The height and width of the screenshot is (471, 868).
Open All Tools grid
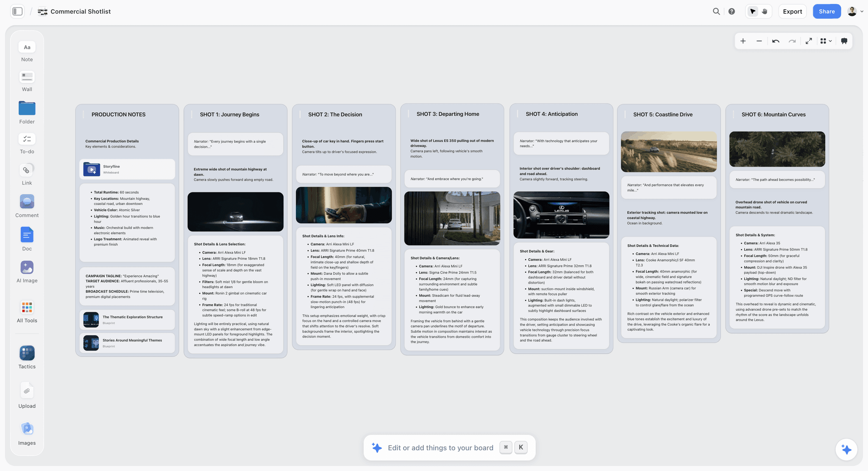[27, 312]
